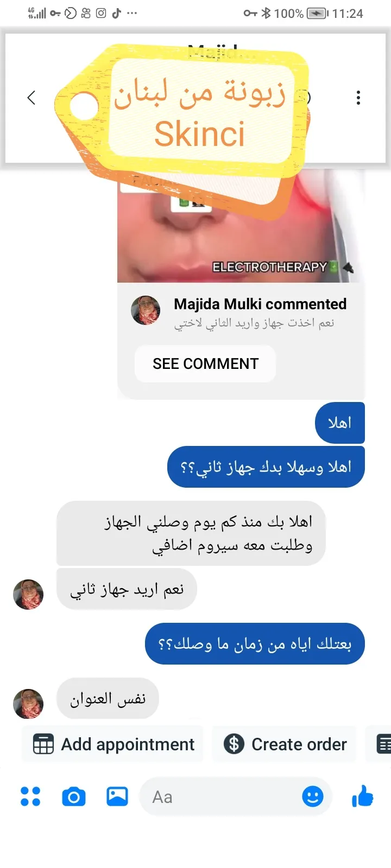
Task: Tap the avatar next to نفس العنوان message
Action: click(x=28, y=704)
